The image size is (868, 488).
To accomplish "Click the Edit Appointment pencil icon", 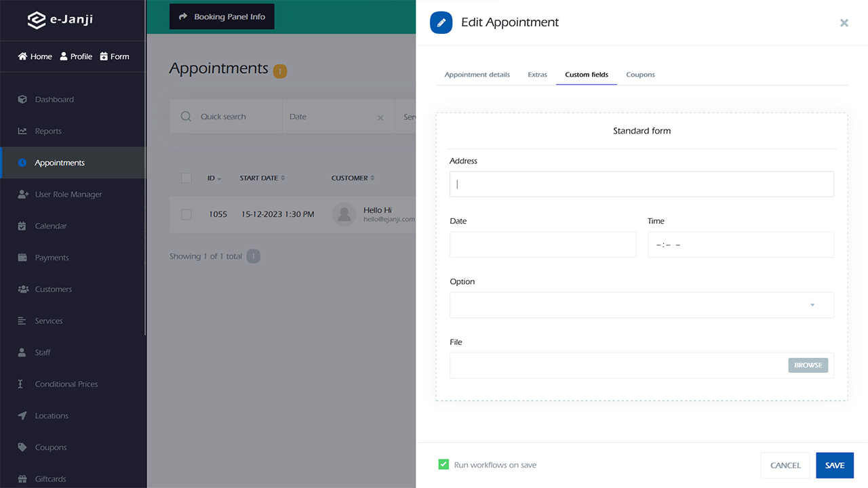I will click(441, 22).
